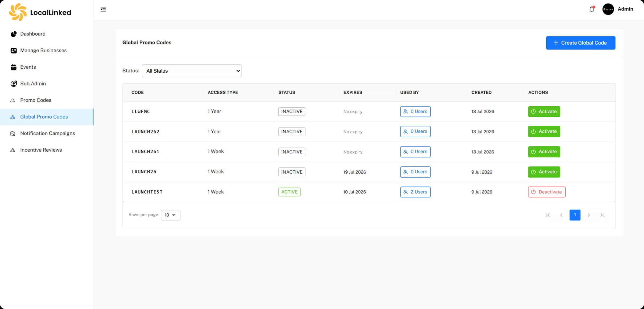
Task: Open the All Status filter dropdown
Action: 191,71
